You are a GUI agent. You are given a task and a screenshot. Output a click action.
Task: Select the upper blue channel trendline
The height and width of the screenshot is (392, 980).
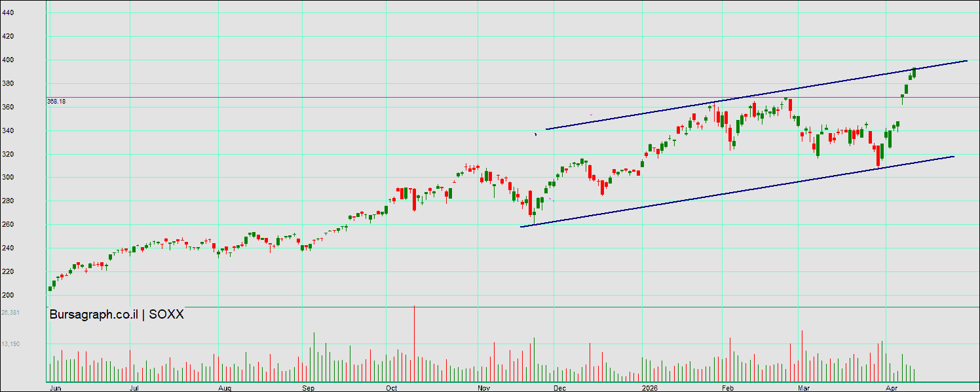pos(756,95)
